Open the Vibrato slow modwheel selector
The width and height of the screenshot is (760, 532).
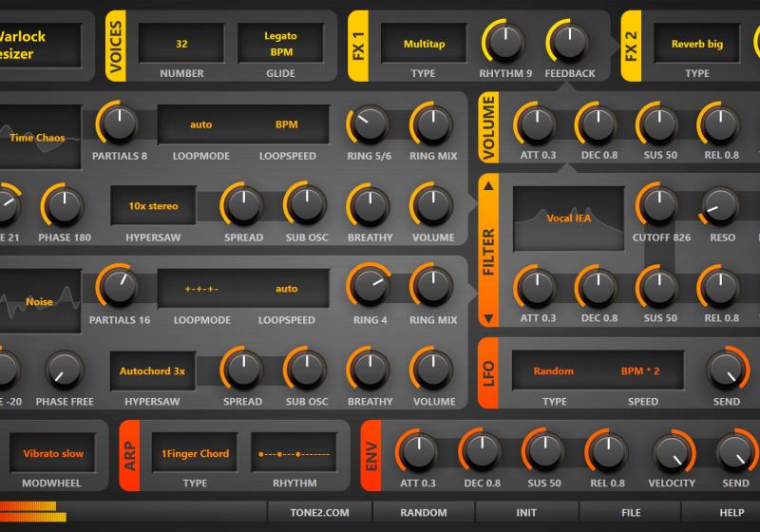53,453
